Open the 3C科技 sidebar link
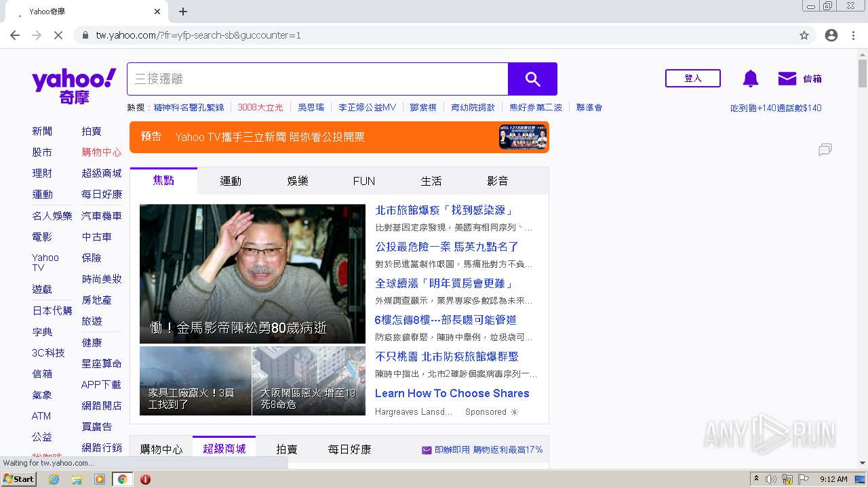Image resolution: width=868 pixels, height=488 pixels. tap(48, 353)
